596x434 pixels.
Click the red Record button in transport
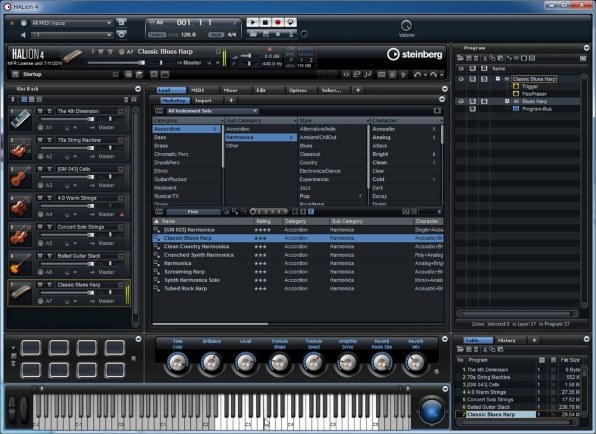[x=278, y=22]
